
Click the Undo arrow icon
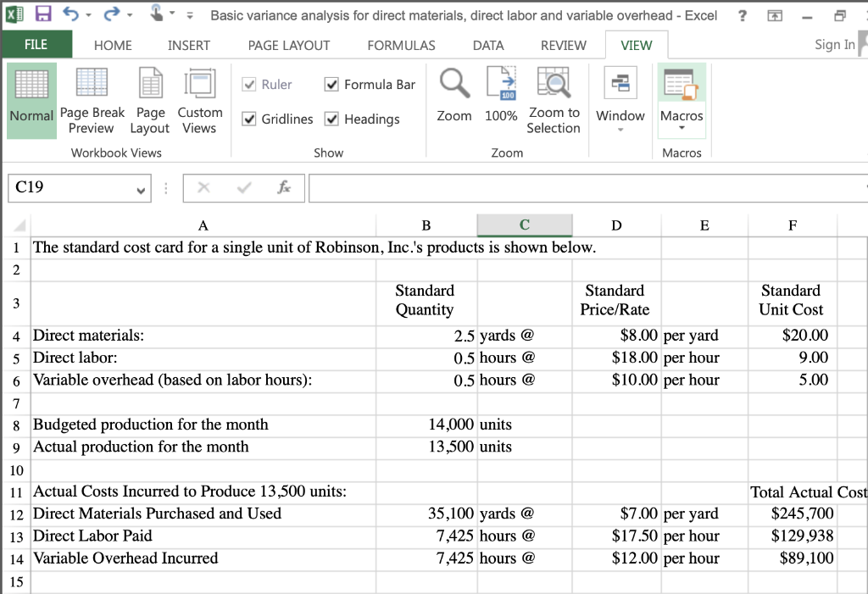click(70, 14)
